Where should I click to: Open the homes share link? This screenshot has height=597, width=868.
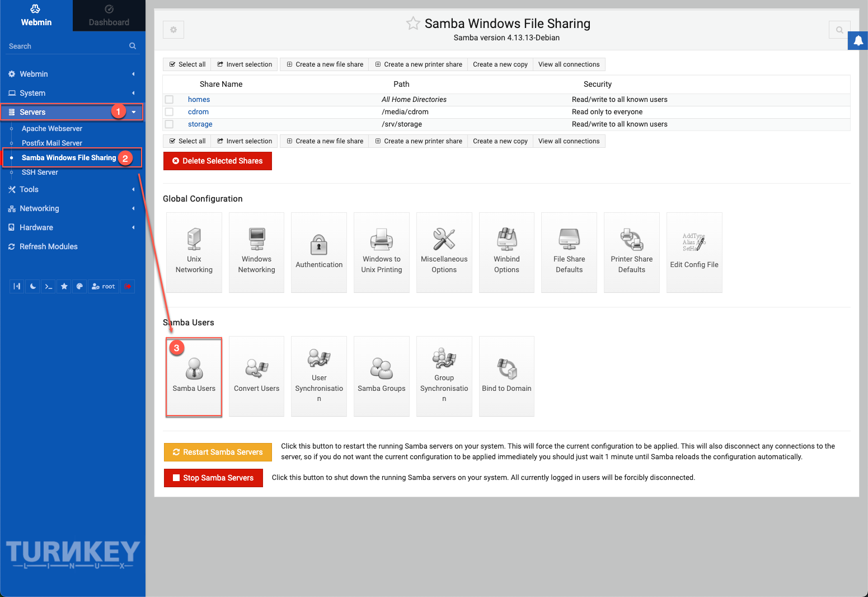pos(199,99)
